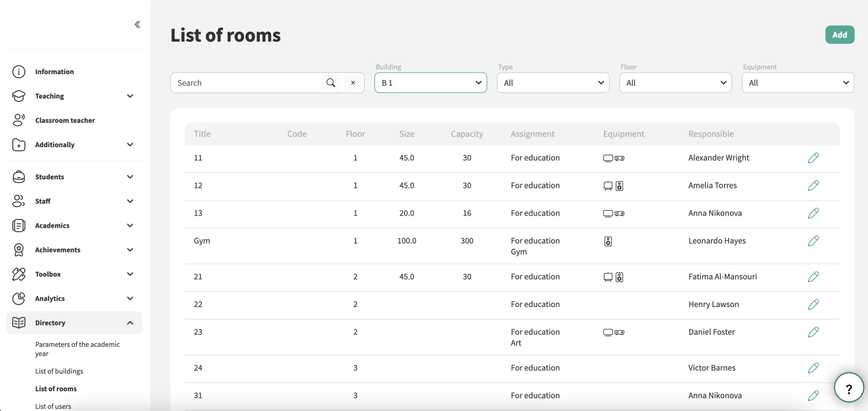
Task: Expand the Additionally menu chevron
Action: [130, 145]
